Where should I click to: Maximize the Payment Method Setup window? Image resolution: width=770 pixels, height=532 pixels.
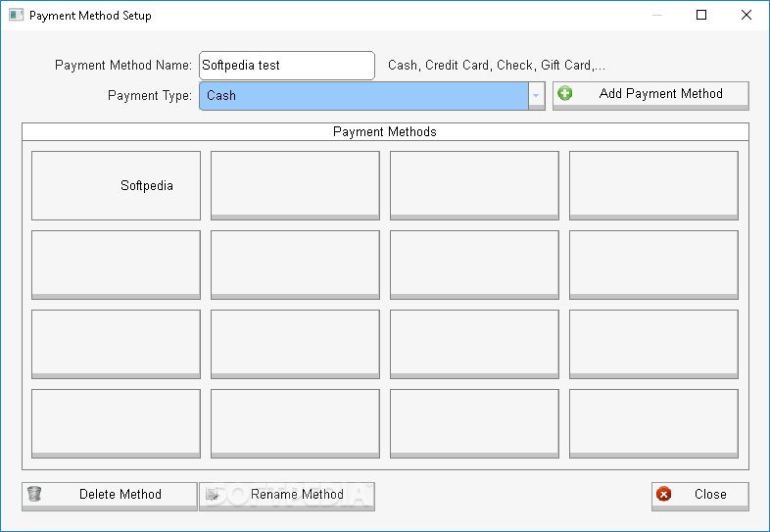point(701,15)
